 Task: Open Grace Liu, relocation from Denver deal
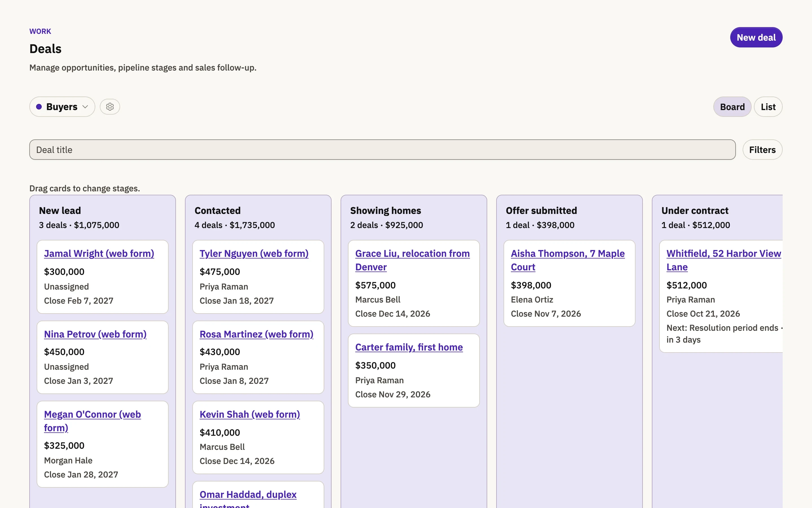click(x=412, y=260)
